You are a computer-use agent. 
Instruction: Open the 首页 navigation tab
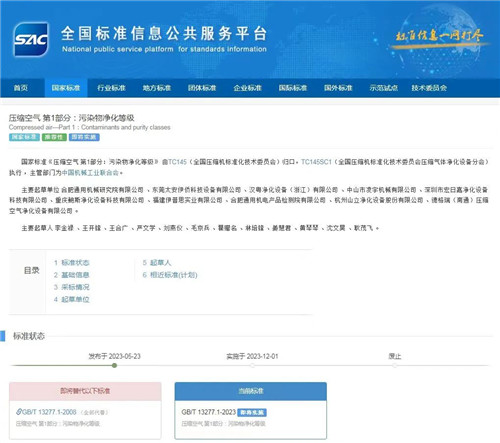point(21,88)
